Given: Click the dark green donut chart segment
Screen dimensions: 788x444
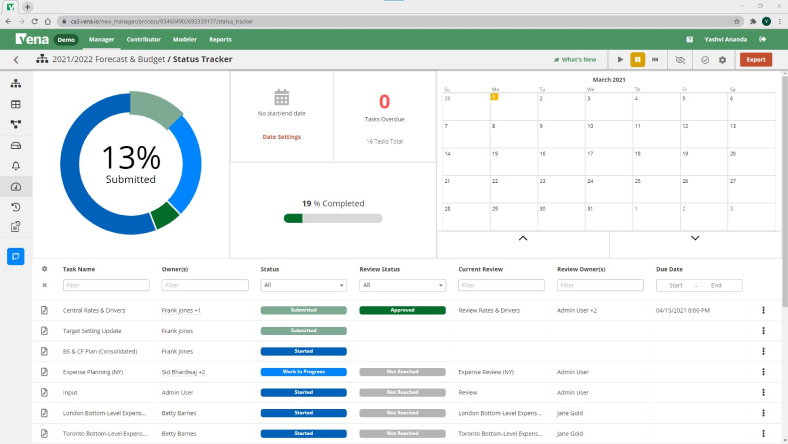Looking at the screenshot, I should pos(165,216).
